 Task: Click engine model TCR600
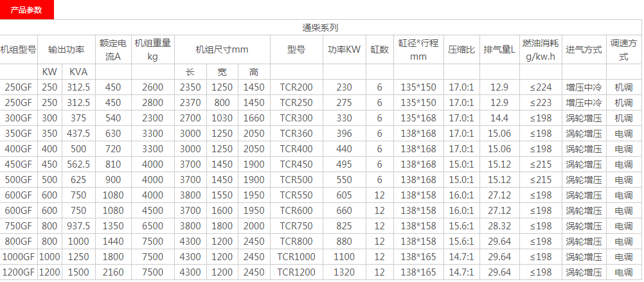coord(296,211)
